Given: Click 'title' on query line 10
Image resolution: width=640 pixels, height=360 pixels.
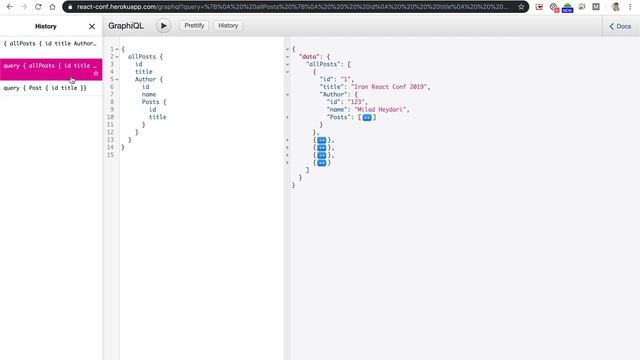Looking at the screenshot, I should 158,117.
